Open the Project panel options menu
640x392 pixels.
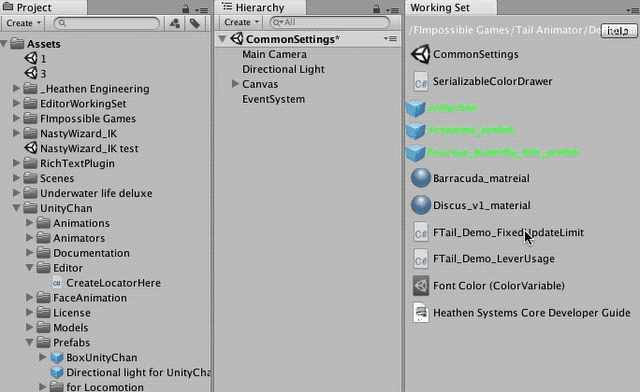click(201, 10)
